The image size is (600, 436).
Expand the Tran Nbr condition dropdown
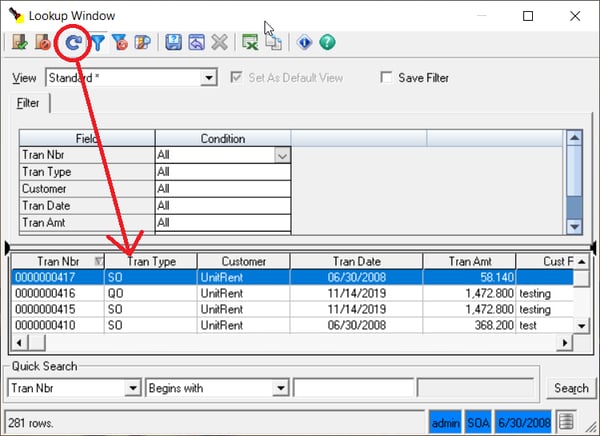[x=282, y=155]
